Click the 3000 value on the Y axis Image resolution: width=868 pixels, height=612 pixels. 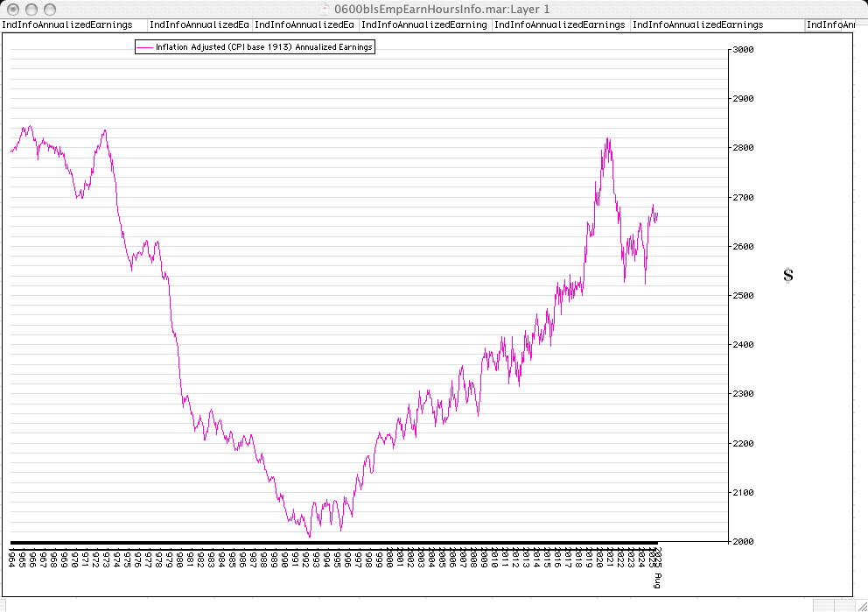click(x=742, y=50)
